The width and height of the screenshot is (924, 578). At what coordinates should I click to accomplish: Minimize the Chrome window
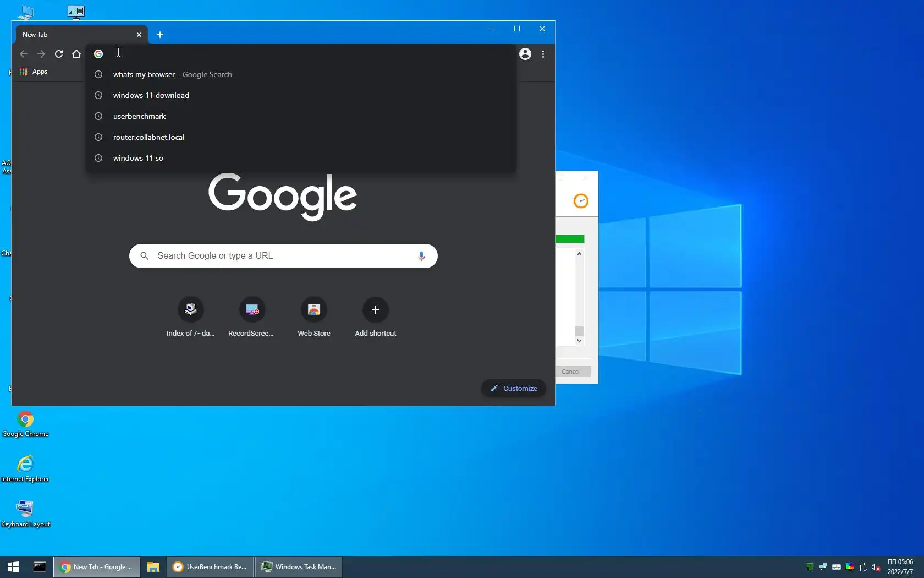pos(492,29)
